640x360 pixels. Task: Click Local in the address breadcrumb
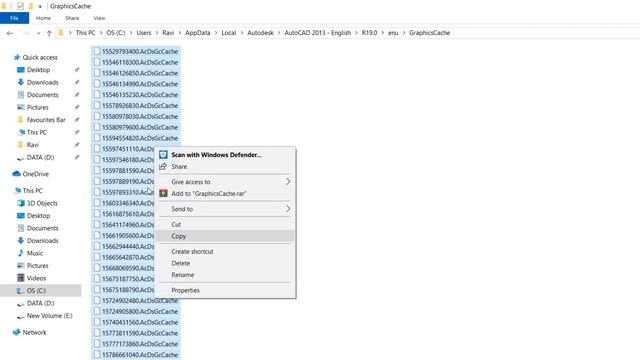click(229, 33)
